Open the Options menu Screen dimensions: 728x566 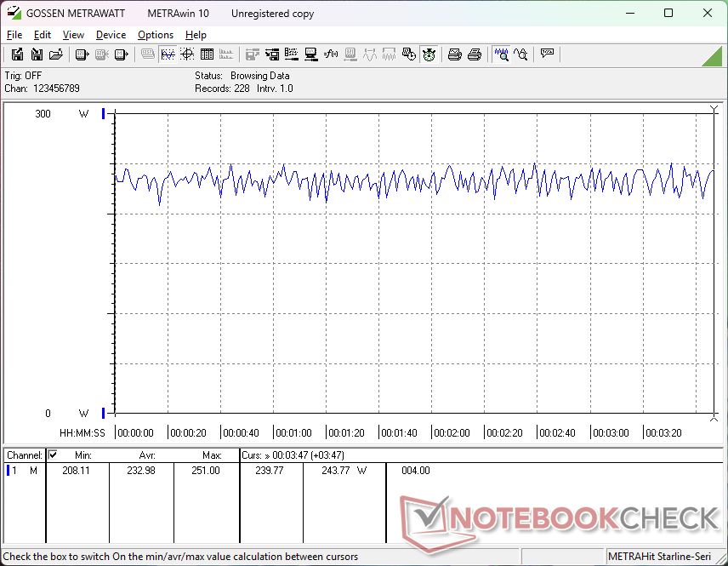(x=156, y=35)
